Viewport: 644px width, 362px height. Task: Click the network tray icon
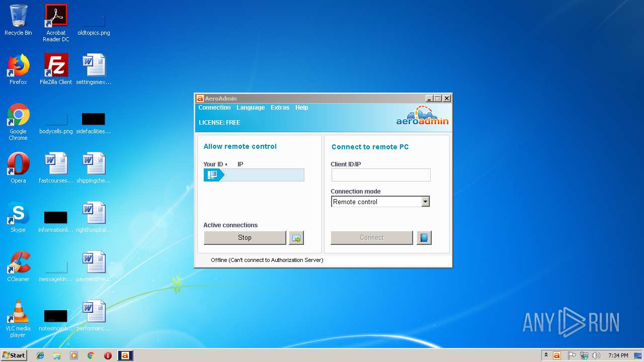tap(584, 355)
